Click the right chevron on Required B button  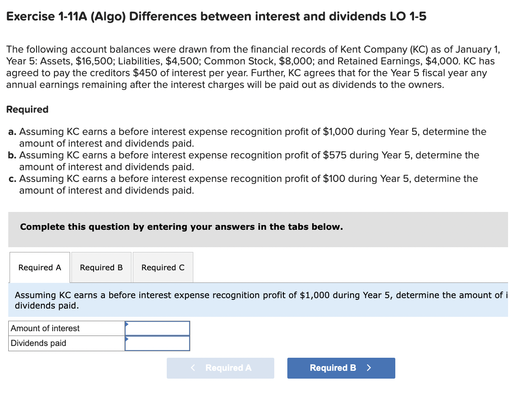(369, 368)
